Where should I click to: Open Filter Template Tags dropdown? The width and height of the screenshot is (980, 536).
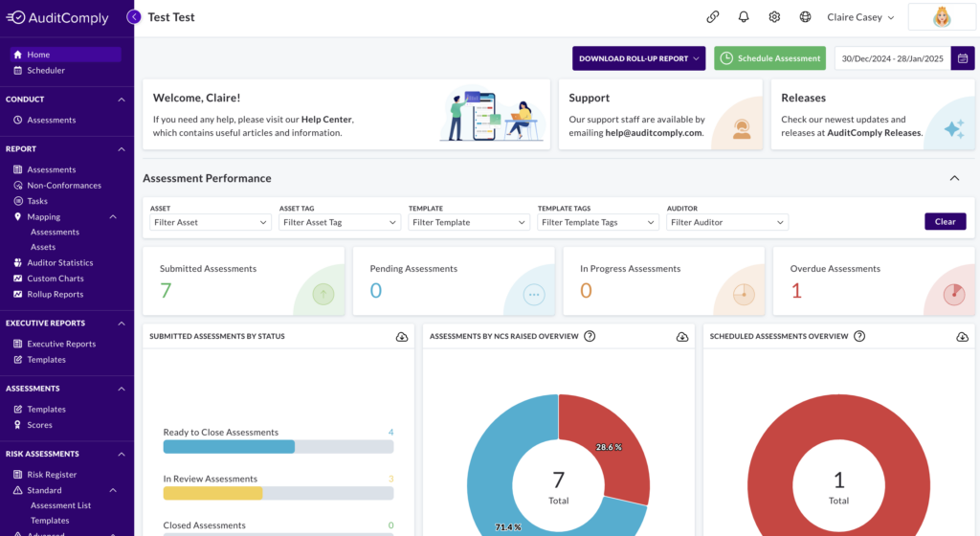598,222
